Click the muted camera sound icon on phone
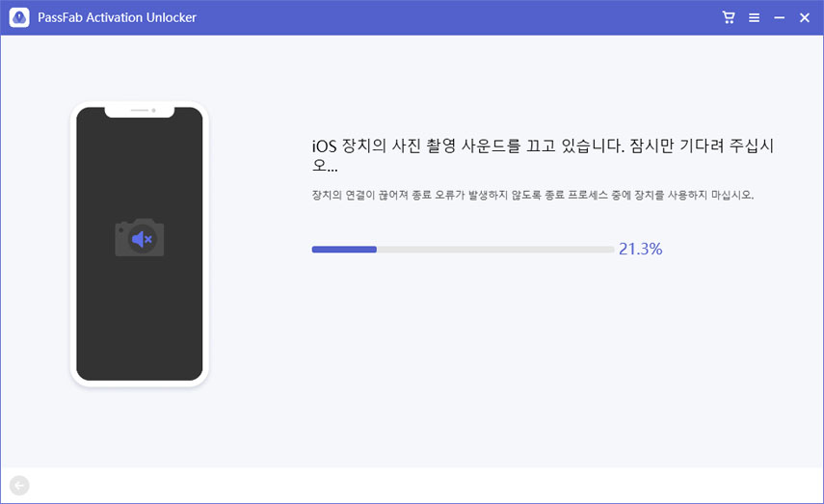 (x=139, y=238)
